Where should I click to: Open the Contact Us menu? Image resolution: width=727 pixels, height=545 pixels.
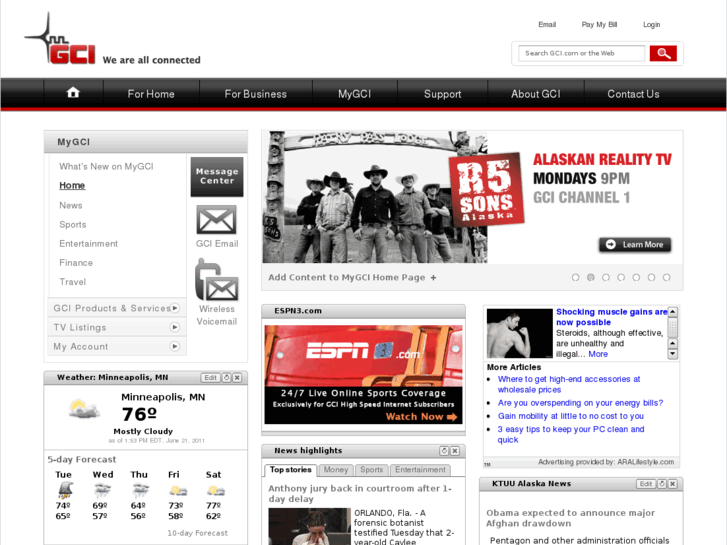pos(633,94)
